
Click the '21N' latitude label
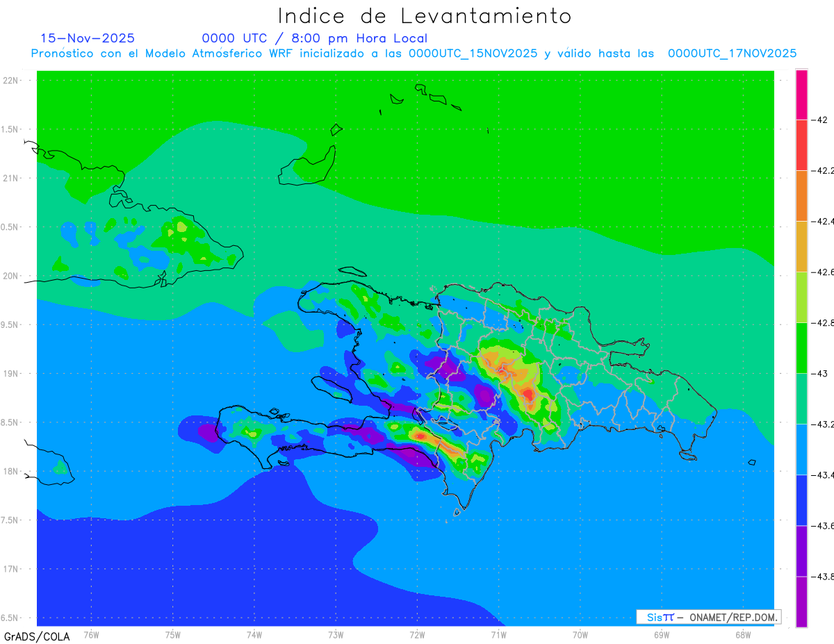[12, 178]
